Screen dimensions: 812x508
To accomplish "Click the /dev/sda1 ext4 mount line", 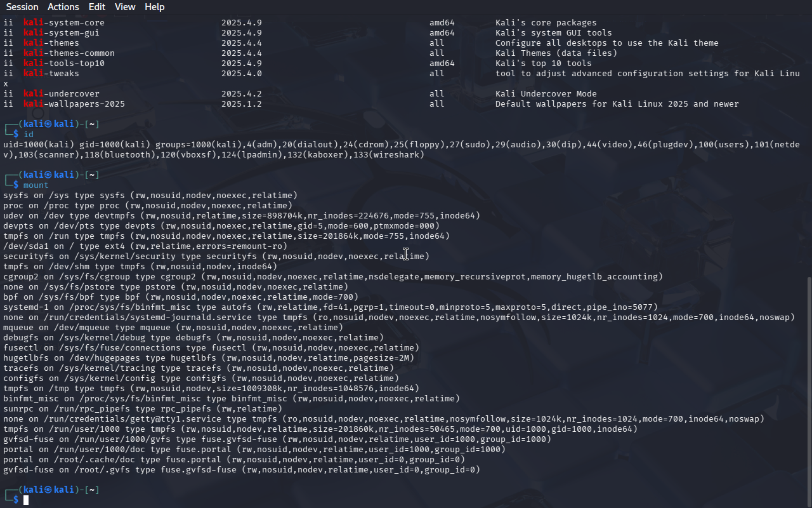I will point(145,246).
